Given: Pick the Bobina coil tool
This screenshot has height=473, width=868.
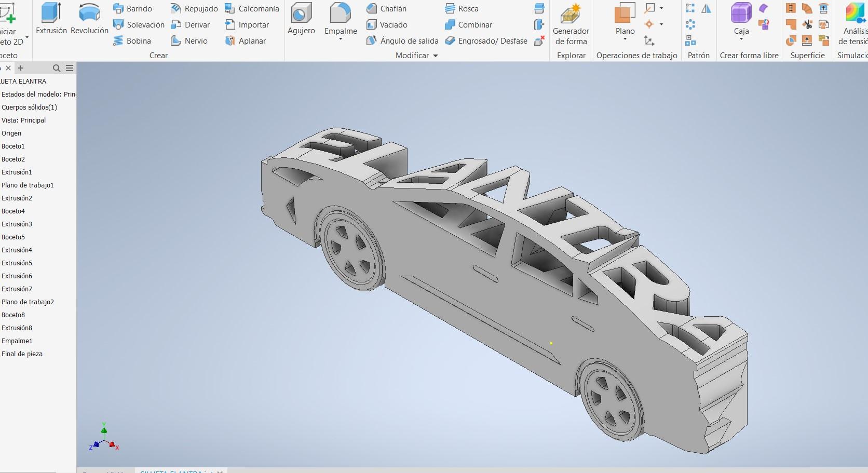Looking at the screenshot, I should (x=132, y=41).
